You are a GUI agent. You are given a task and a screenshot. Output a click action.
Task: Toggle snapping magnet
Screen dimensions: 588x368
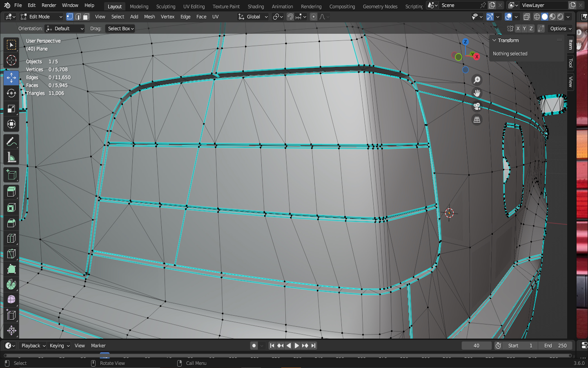click(290, 17)
